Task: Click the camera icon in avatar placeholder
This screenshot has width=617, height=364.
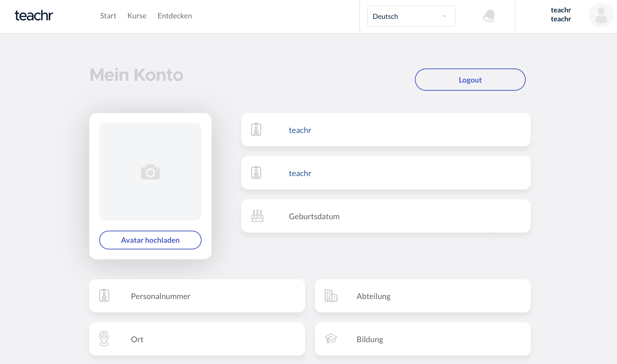Action: pos(150,172)
